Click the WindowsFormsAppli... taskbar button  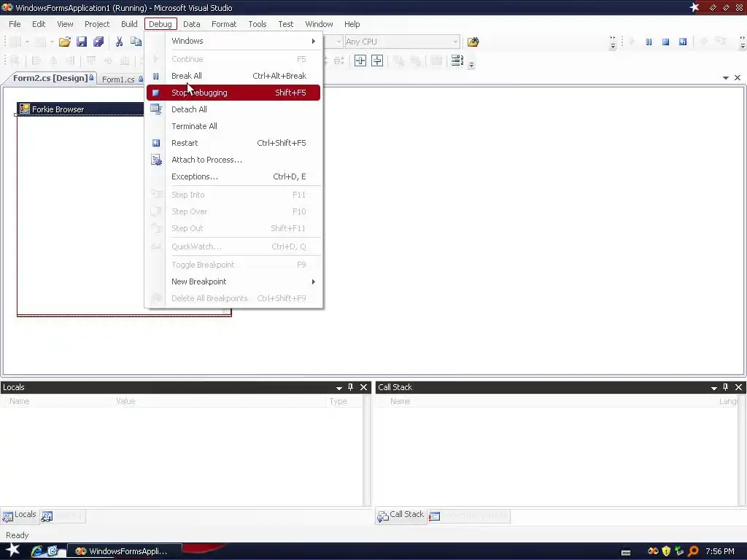[124, 551]
